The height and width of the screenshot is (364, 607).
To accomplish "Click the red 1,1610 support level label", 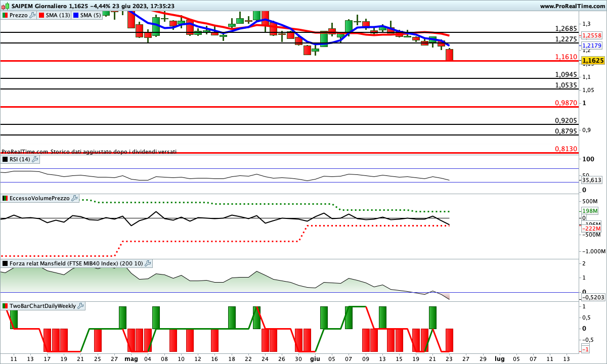I will click(x=566, y=57).
